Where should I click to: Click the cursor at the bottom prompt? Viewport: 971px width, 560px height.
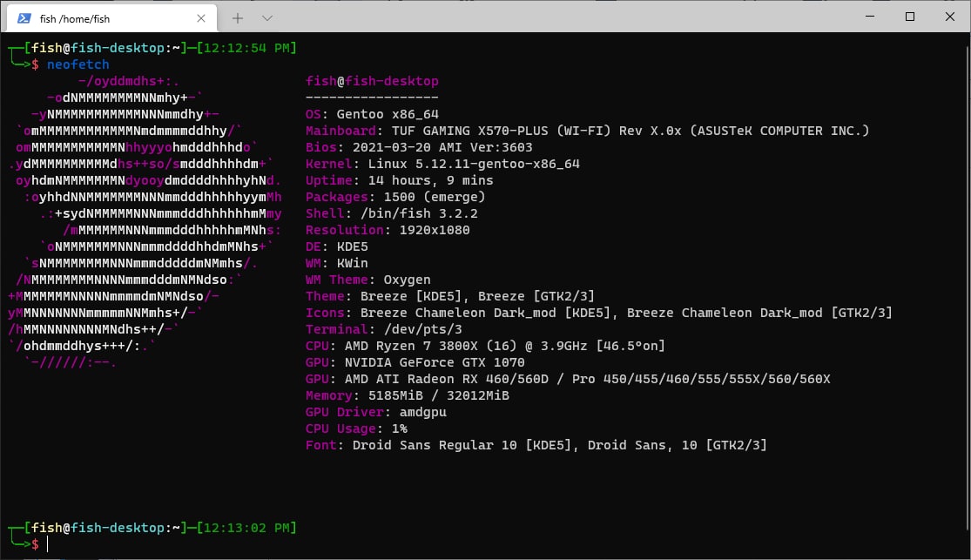(48, 544)
